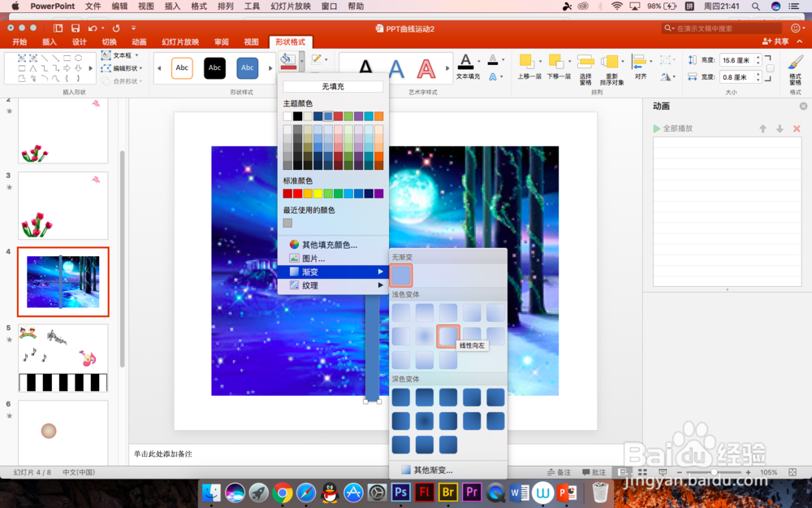Pick the recently used gray color swatch
This screenshot has height=508, width=812.
[x=287, y=223]
